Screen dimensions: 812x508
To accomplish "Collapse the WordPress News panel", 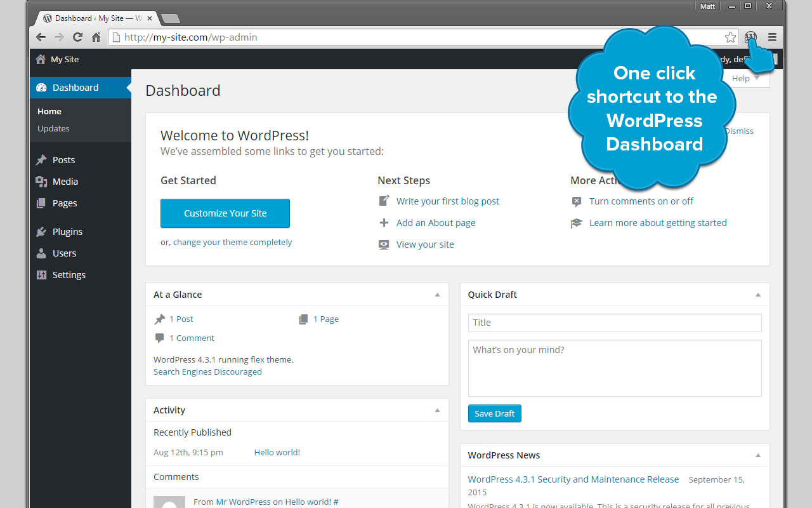I will [x=758, y=455].
